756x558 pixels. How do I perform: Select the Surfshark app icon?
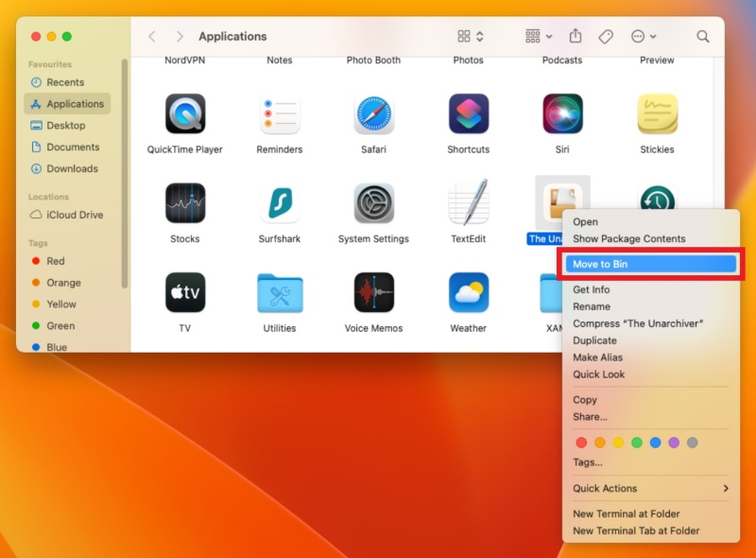[280, 203]
